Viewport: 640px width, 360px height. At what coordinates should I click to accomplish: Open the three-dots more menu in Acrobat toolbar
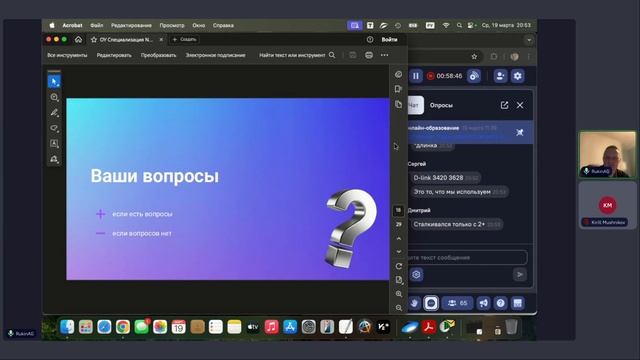384,55
